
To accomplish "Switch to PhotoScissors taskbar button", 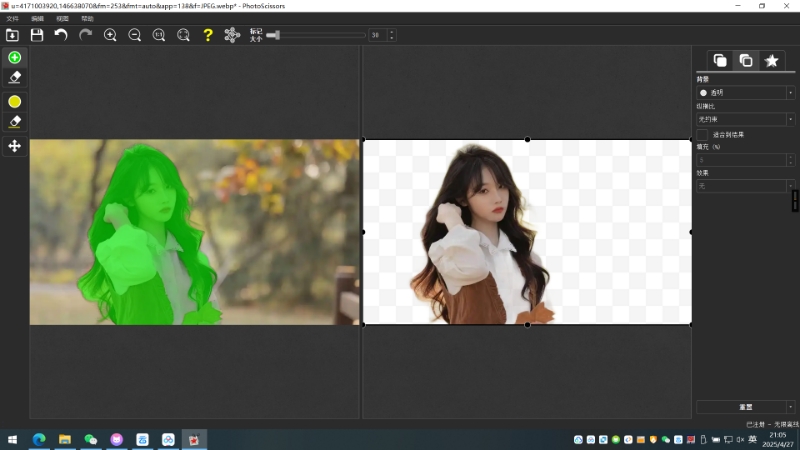I will pyautogui.click(x=194, y=439).
